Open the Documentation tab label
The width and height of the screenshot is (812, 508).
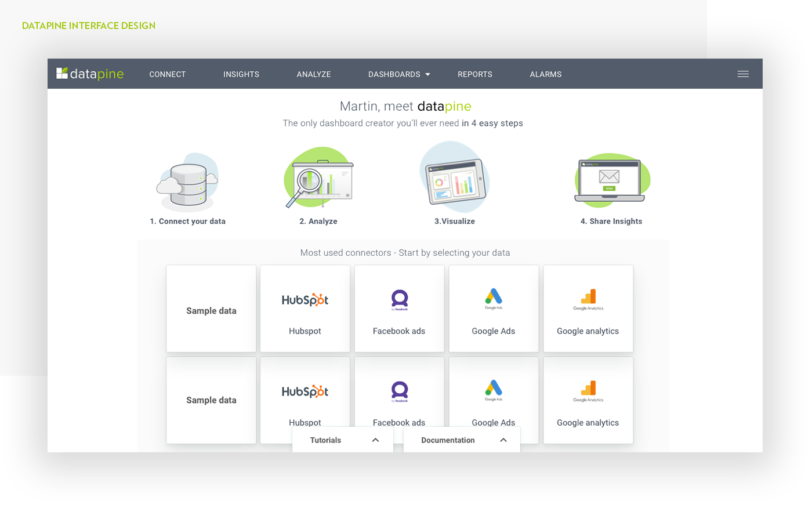[448, 440]
